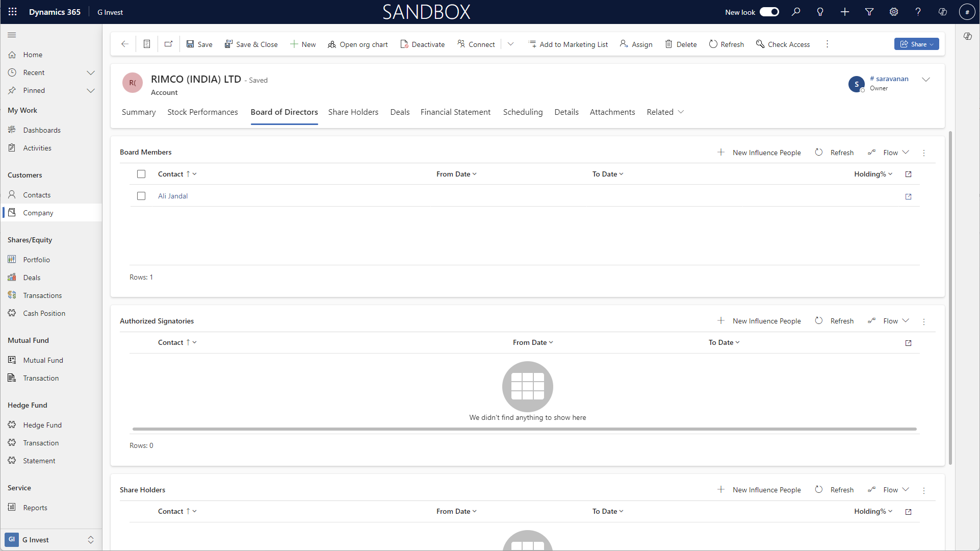Click the search magnifier in header
The height and width of the screenshot is (551, 980).
(796, 12)
